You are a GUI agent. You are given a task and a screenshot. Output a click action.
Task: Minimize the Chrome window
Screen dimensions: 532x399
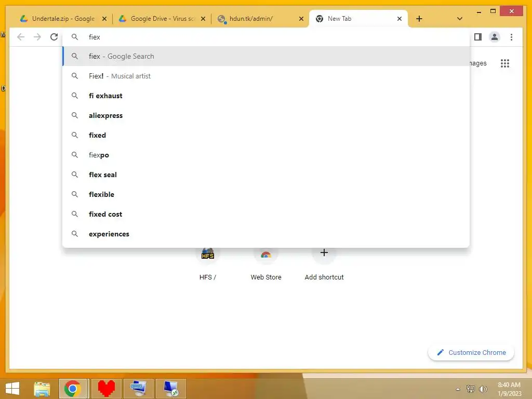[478, 11]
